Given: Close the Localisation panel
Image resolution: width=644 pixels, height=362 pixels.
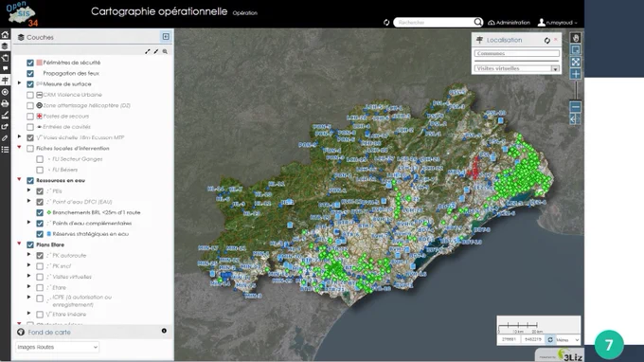Looking at the screenshot, I should pos(556,40).
